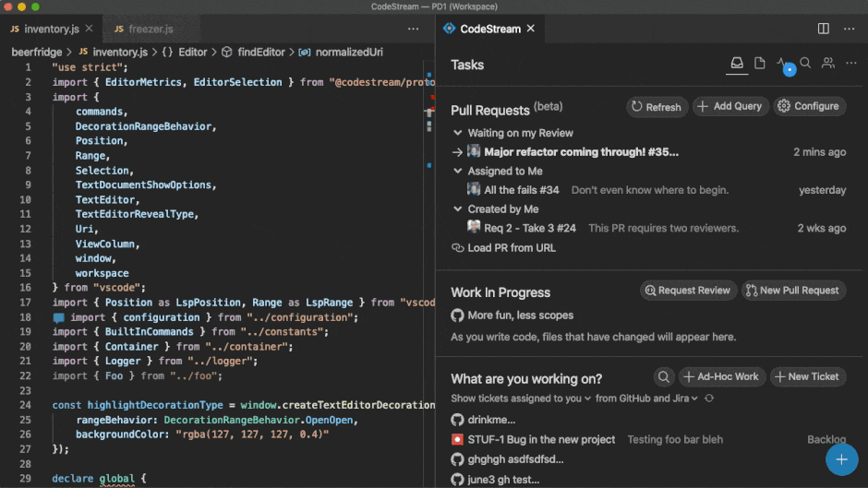This screenshot has height=488, width=868.
Task: Click New Ticket button
Action: pyautogui.click(x=808, y=376)
